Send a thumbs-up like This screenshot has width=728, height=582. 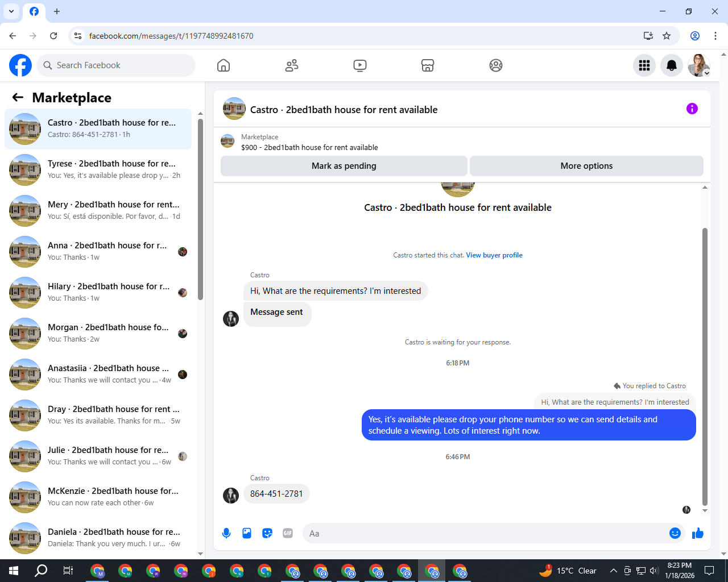pos(698,533)
